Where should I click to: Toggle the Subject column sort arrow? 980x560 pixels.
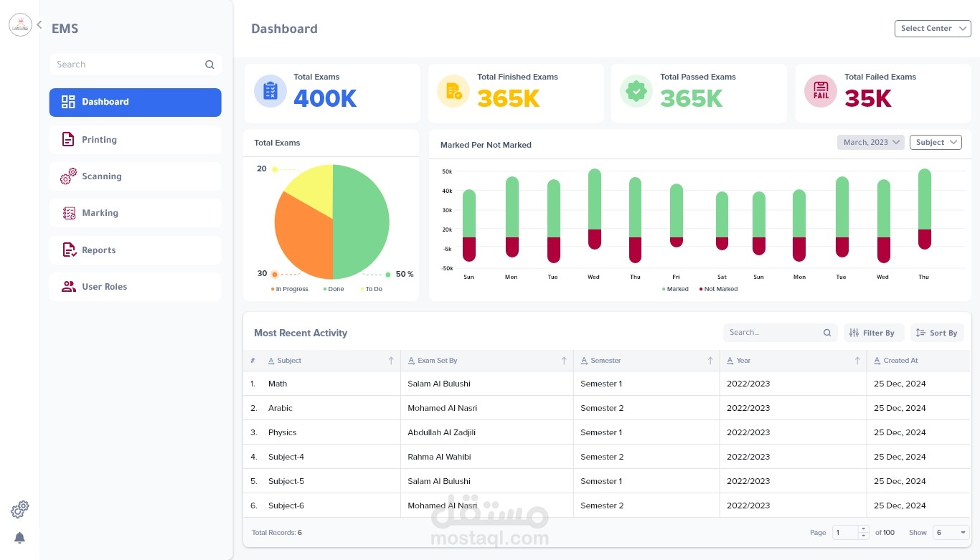click(x=391, y=361)
